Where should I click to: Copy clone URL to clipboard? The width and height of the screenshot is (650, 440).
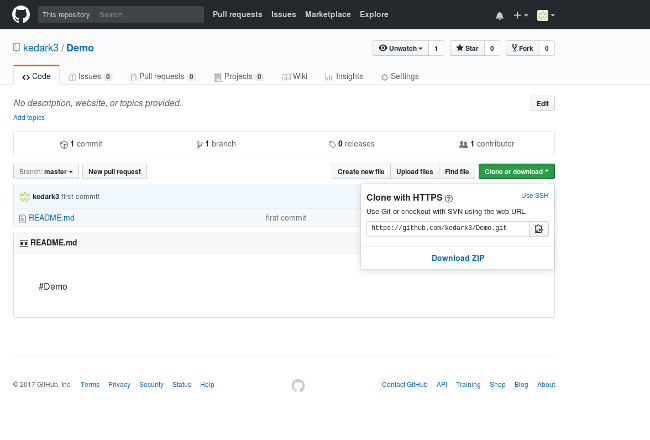pos(539,229)
